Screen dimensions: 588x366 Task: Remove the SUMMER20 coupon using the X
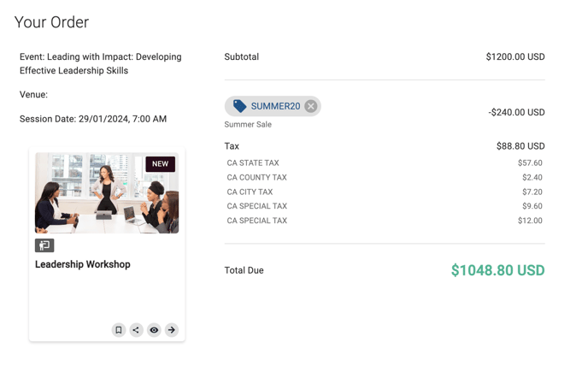pos(311,106)
